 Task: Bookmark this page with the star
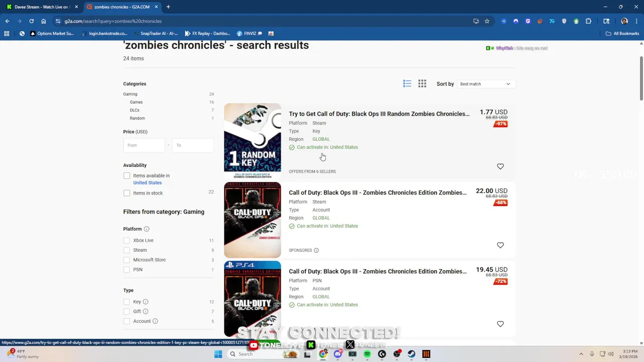(487, 21)
